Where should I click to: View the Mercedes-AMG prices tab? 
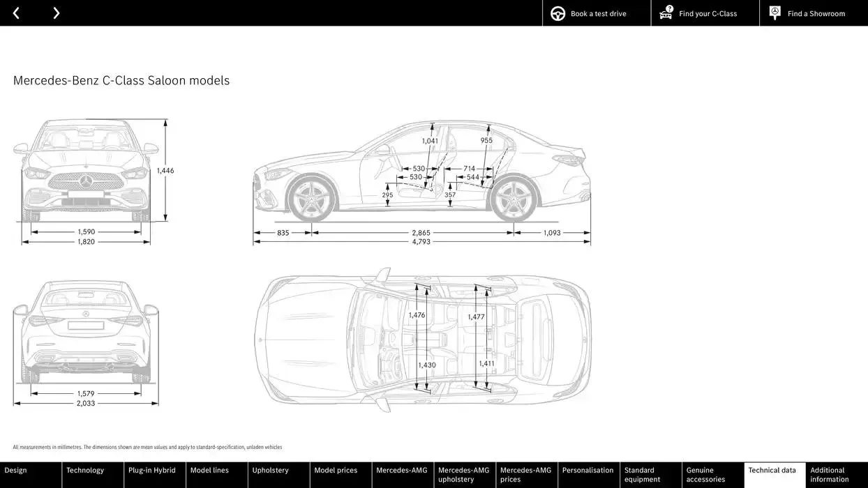(525, 475)
